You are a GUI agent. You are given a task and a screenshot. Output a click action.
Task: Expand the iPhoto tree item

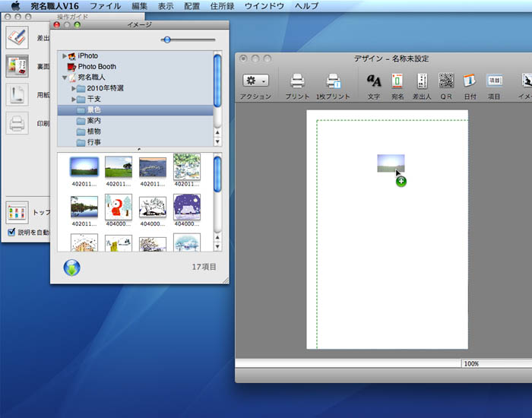[x=65, y=56]
